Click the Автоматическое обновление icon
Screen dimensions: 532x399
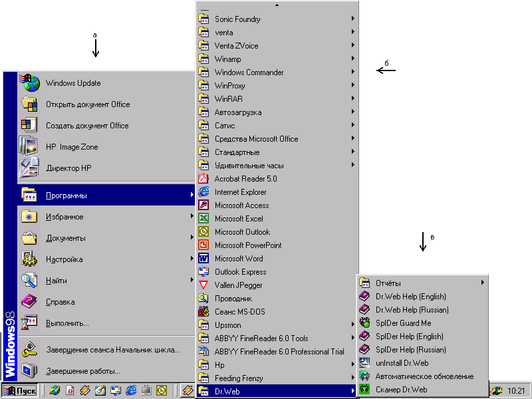click(x=364, y=376)
